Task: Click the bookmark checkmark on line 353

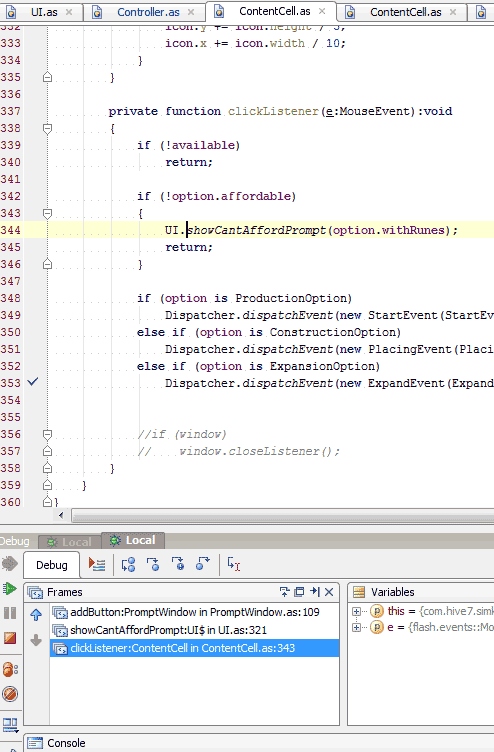Action: pyautogui.click(x=33, y=382)
